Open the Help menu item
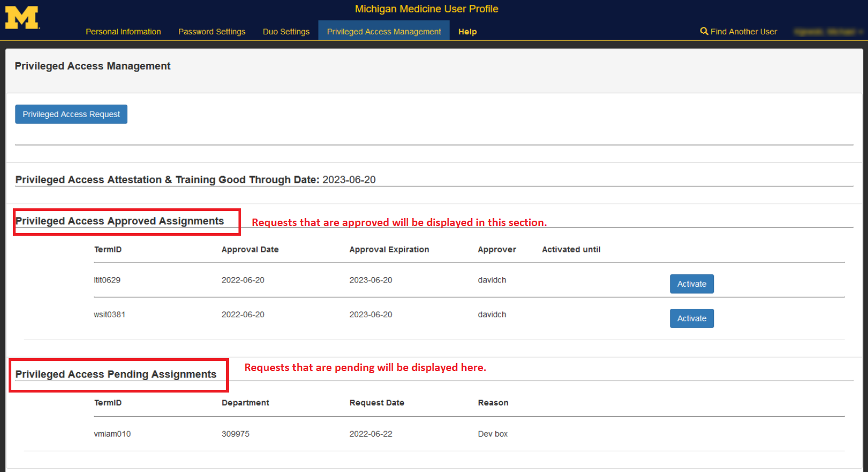868x472 pixels. 467,32
